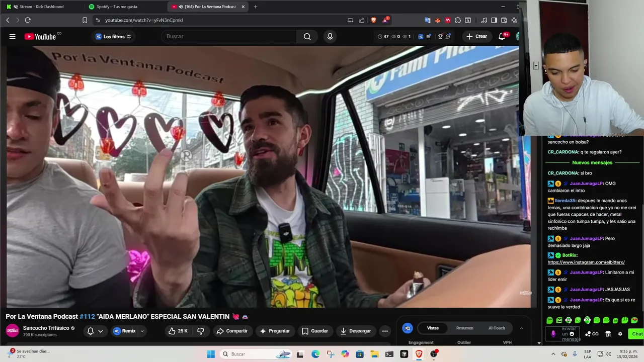Switch to Stream - Kick Dashboard tab
This screenshot has height=362, width=644.
point(41,7)
